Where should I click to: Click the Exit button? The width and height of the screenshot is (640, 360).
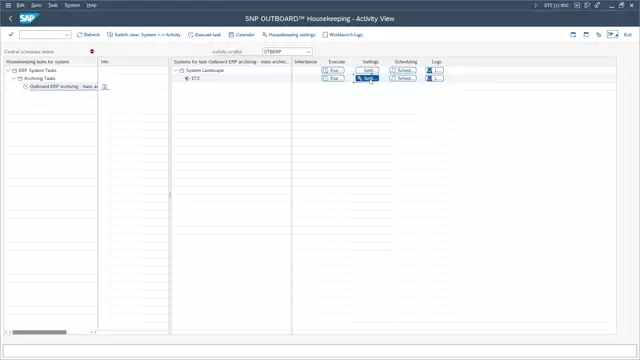pos(628,35)
